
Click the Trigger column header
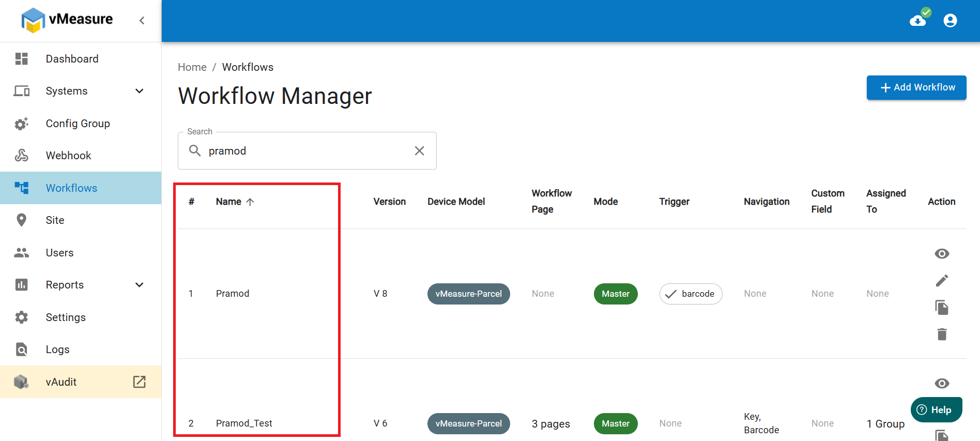[x=674, y=202]
